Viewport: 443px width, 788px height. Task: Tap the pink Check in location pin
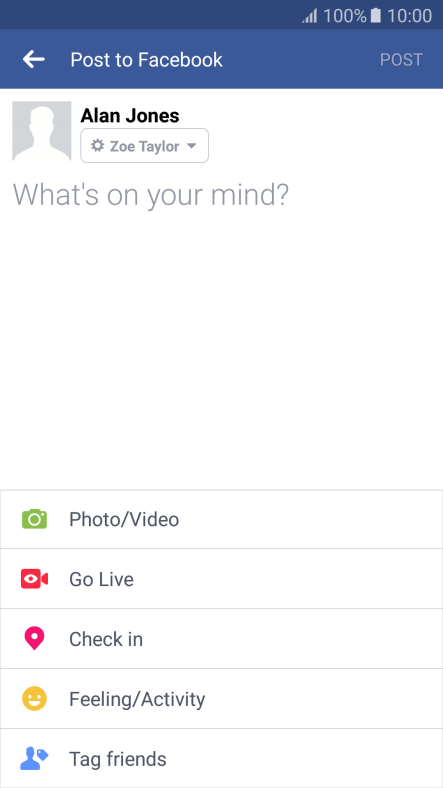point(34,639)
